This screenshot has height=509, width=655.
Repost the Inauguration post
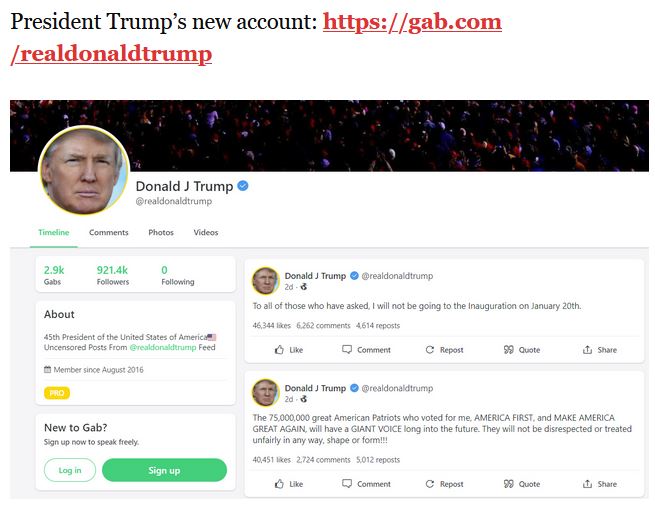pos(444,350)
